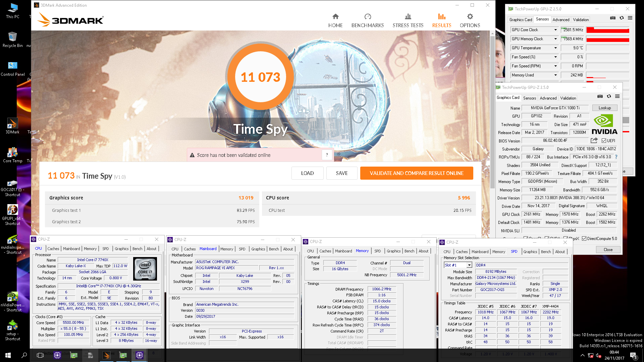Open BENCHMARKS section in 3DMark
The width and height of the screenshot is (644, 362).
click(x=368, y=21)
